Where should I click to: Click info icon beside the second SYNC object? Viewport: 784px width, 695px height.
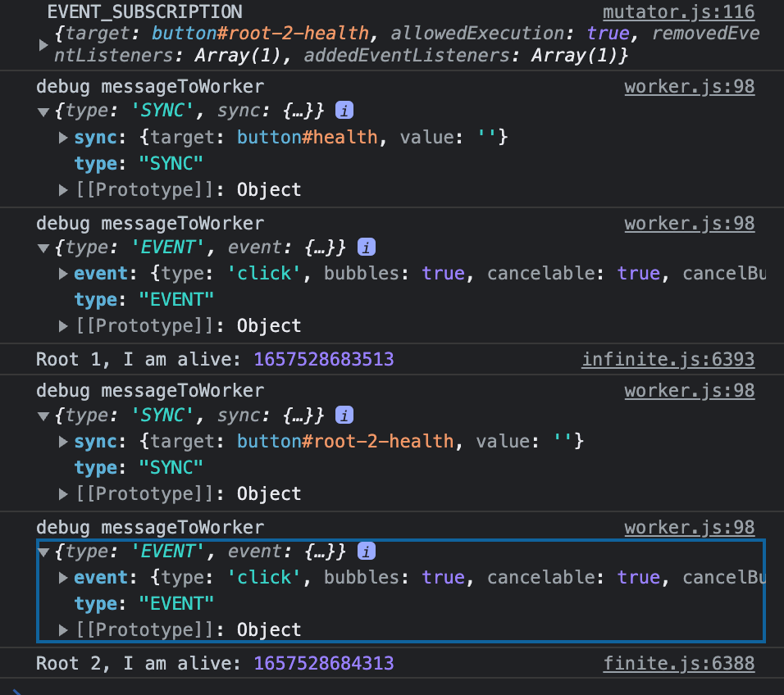click(344, 415)
